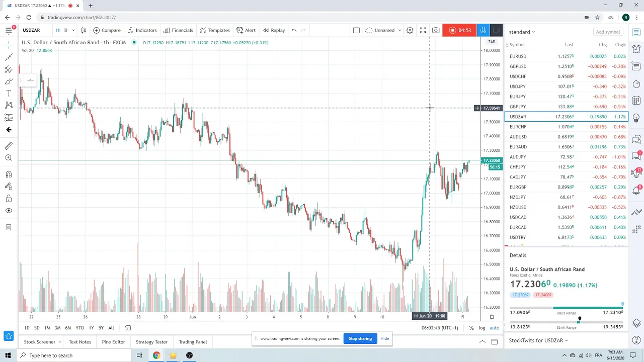Toggle the microphone in recording bar

point(483,30)
